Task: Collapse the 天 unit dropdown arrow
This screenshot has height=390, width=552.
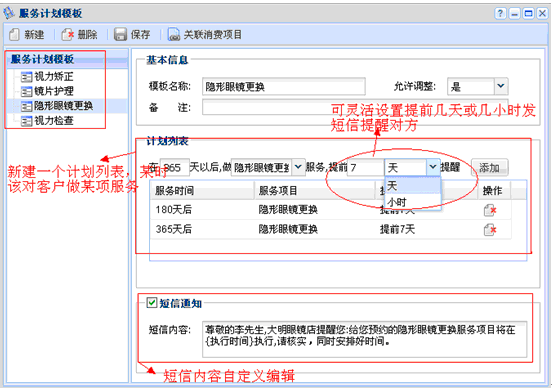Action: 432,167
